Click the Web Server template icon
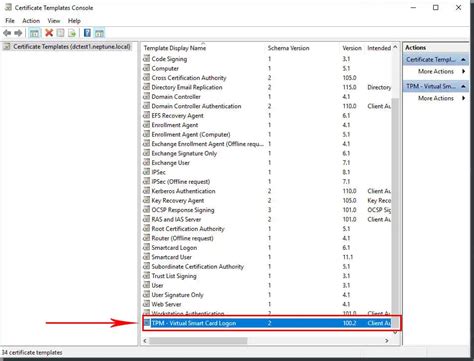The width and height of the screenshot is (474, 361). pyautogui.click(x=146, y=304)
